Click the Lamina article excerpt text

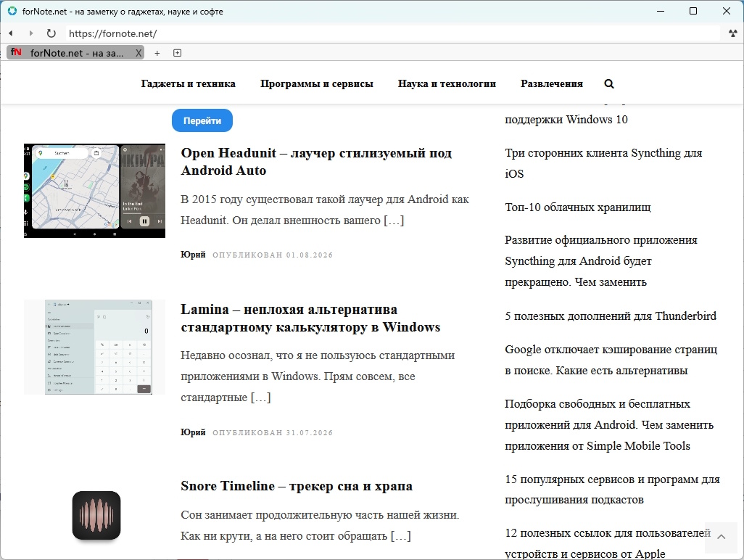click(318, 376)
